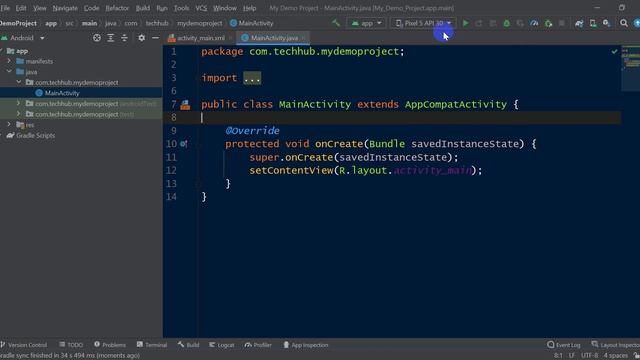Viewport: 640px width, 360px height.
Task: Click the MainActivity breadcrumb in navigation bar
Action: click(x=251, y=23)
